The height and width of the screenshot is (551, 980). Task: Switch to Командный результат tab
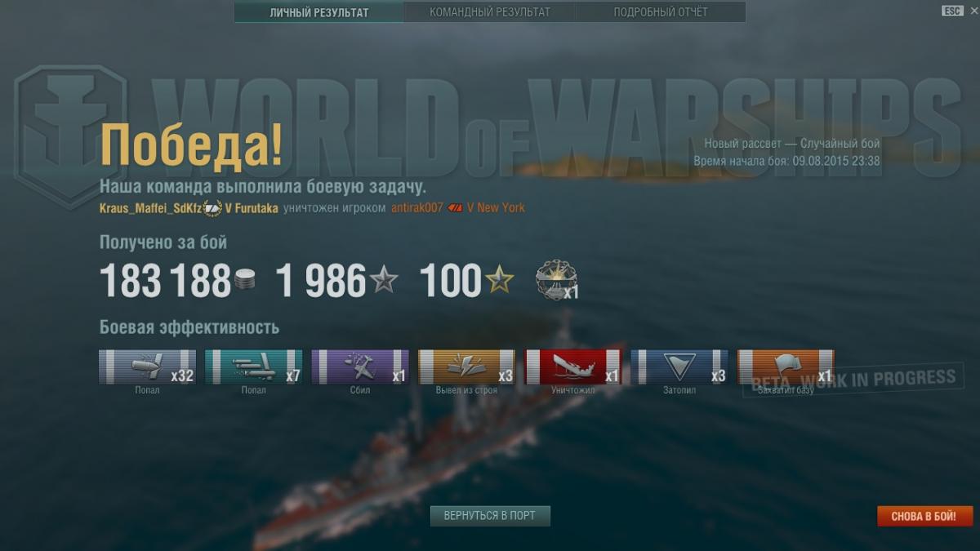[x=490, y=12]
